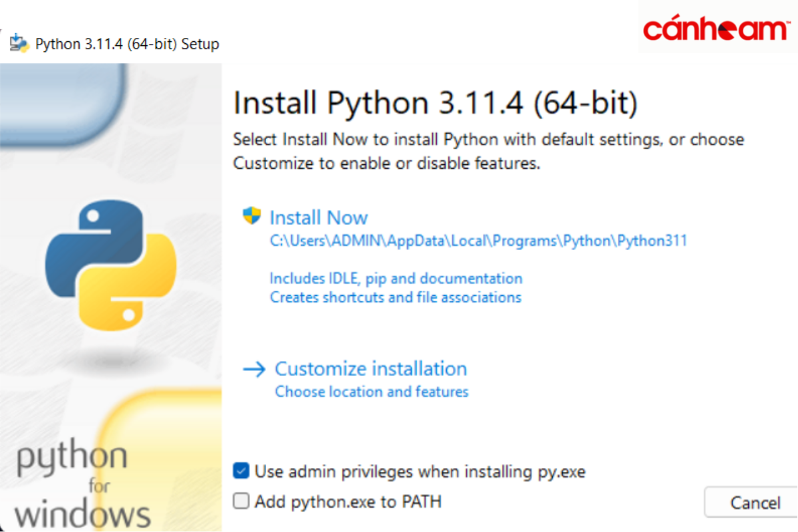
Task: Click the arrow icon beside Customize installation
Action: coord(254,370)
